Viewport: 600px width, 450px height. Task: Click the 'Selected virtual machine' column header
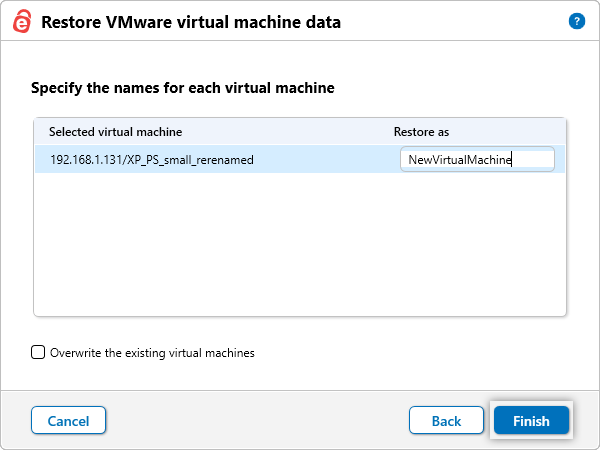115,132
